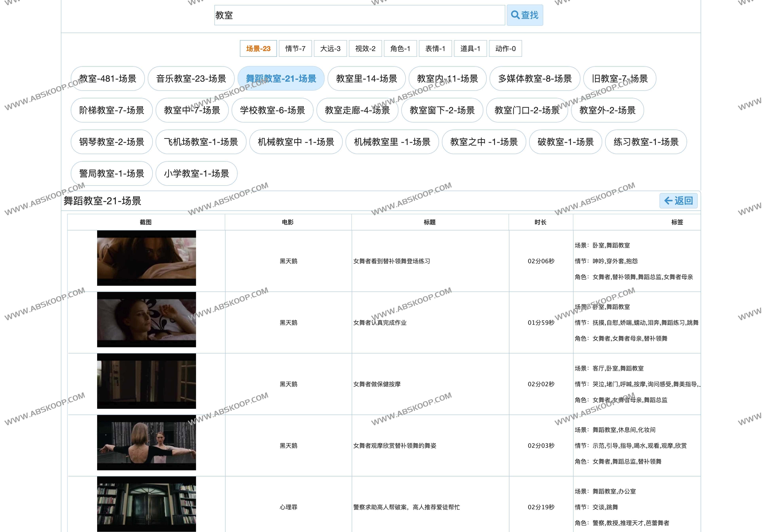Screen dimensions: 762x532
Task: Click the back arrow icon next to 返回
Action: [668, 201]
